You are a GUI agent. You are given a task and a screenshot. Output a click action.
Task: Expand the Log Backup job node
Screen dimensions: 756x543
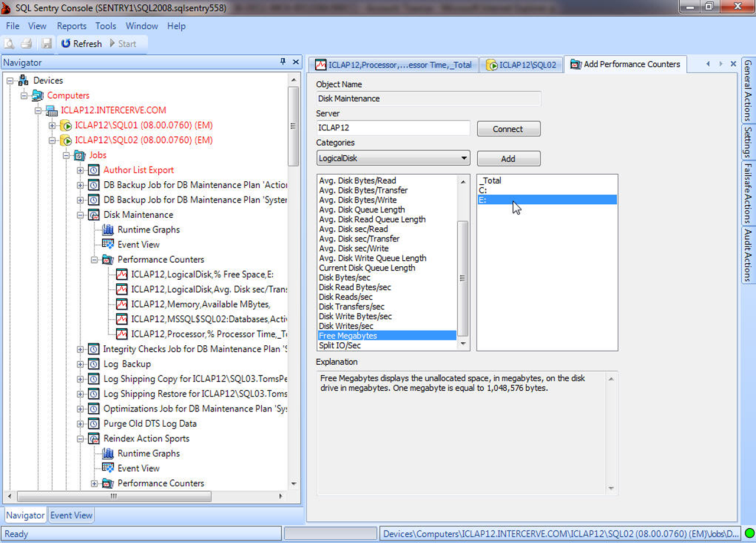click(80, 364)
